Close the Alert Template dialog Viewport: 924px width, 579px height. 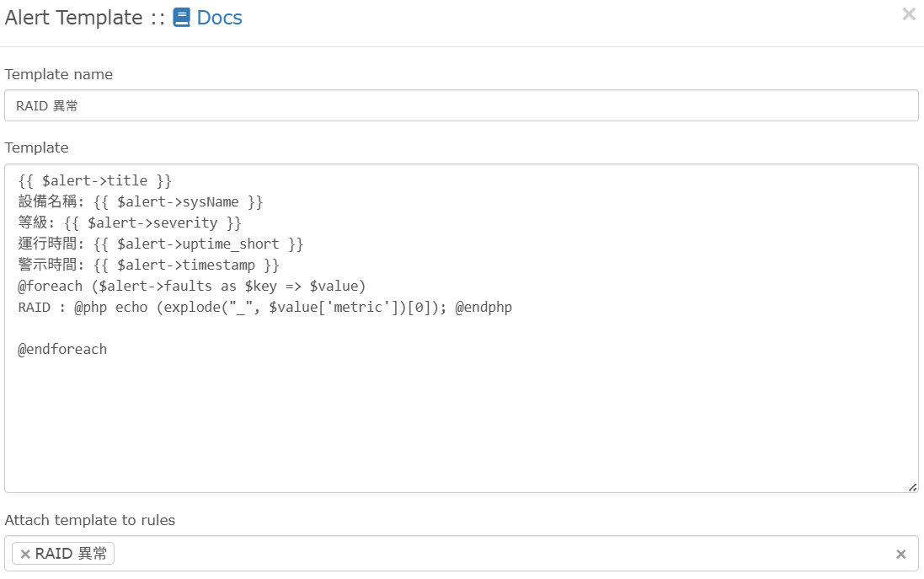click(x=909, y=14)
